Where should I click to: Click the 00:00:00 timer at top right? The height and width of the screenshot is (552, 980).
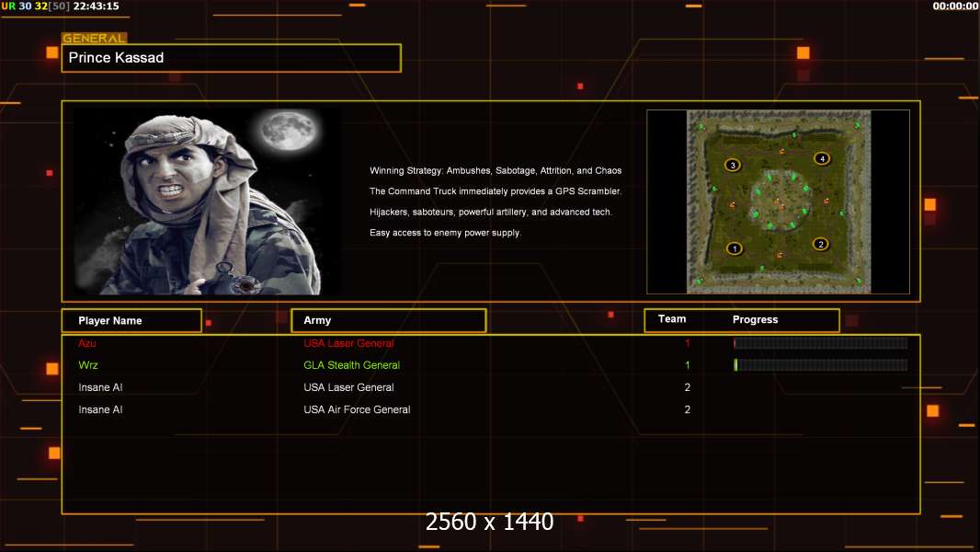[955, 6]
